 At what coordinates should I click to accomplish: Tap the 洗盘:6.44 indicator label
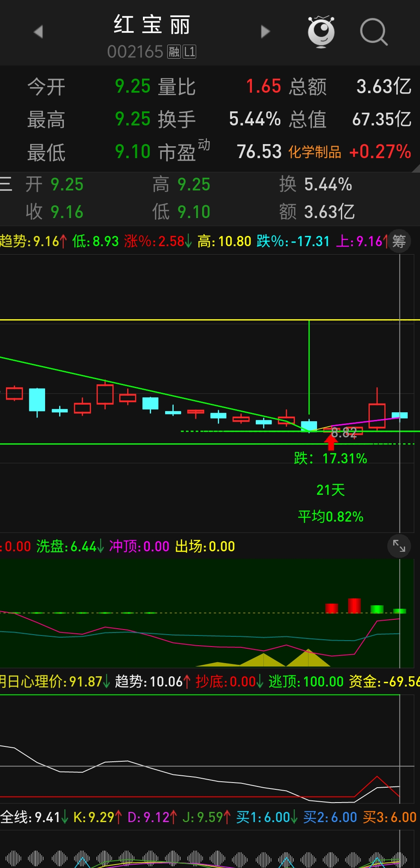coord(70,546)
